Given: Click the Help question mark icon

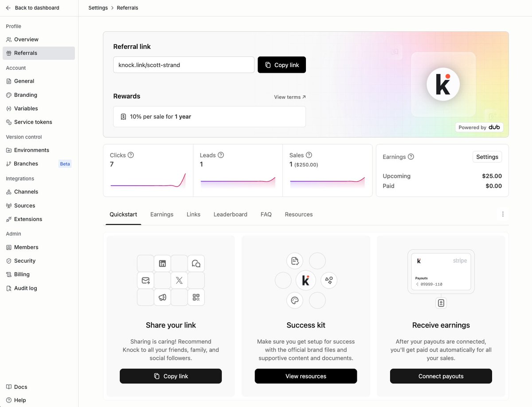Looking at the screenshot, I should [9, 400].
